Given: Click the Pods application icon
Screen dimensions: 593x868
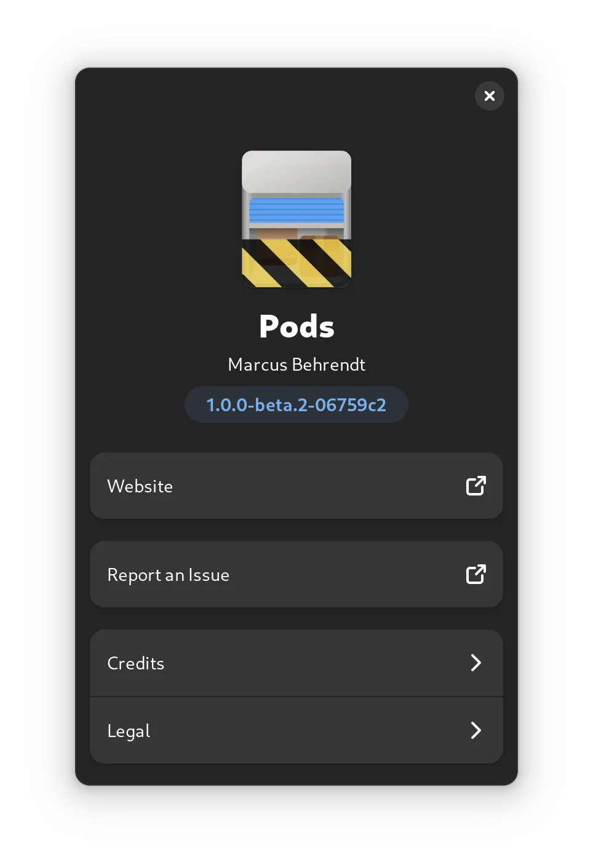Looking at the screenshot, I should tap(296, 219).
